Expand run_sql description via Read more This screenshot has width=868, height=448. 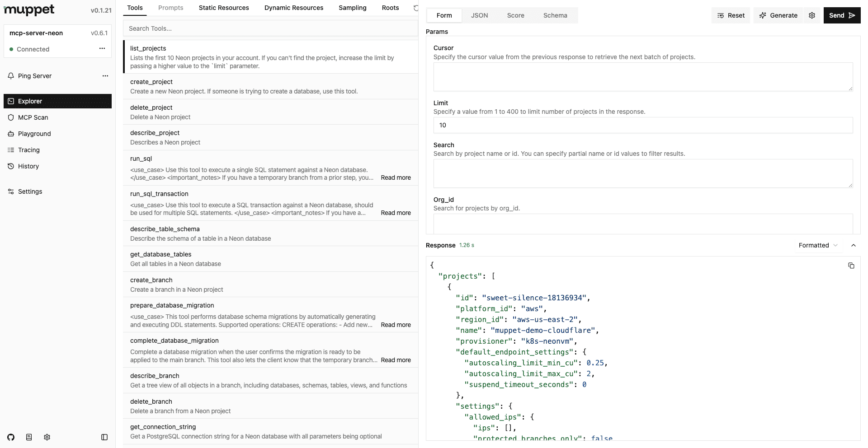(396, 177)
